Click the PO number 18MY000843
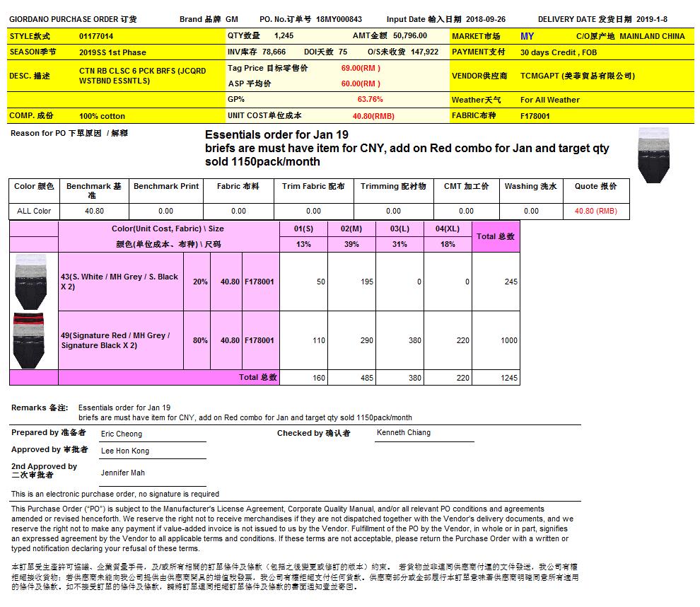 pyautogui.click(x=339, y=20)
